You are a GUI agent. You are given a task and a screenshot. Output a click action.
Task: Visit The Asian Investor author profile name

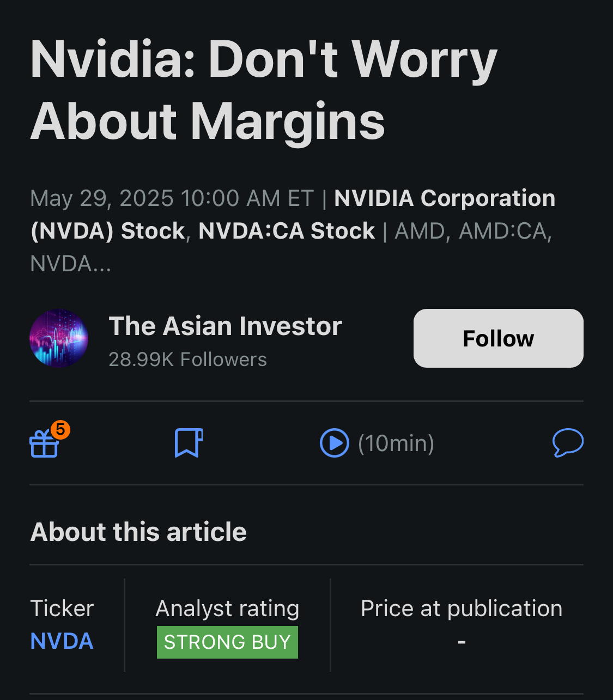(225, 326)
